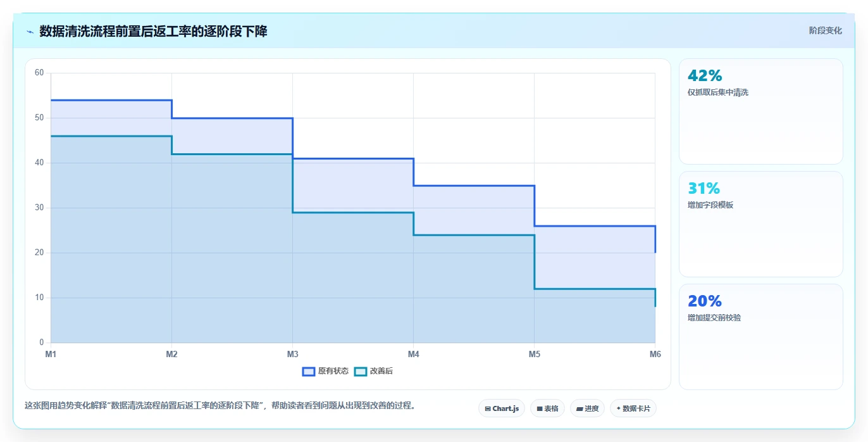Open the 42% 仅抓取后集中清洗 card
Screen dimensions: 868x442
760,111
